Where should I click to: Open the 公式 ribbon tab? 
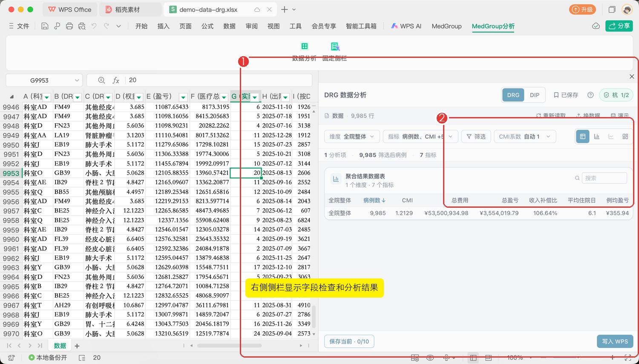click(207, 26)
